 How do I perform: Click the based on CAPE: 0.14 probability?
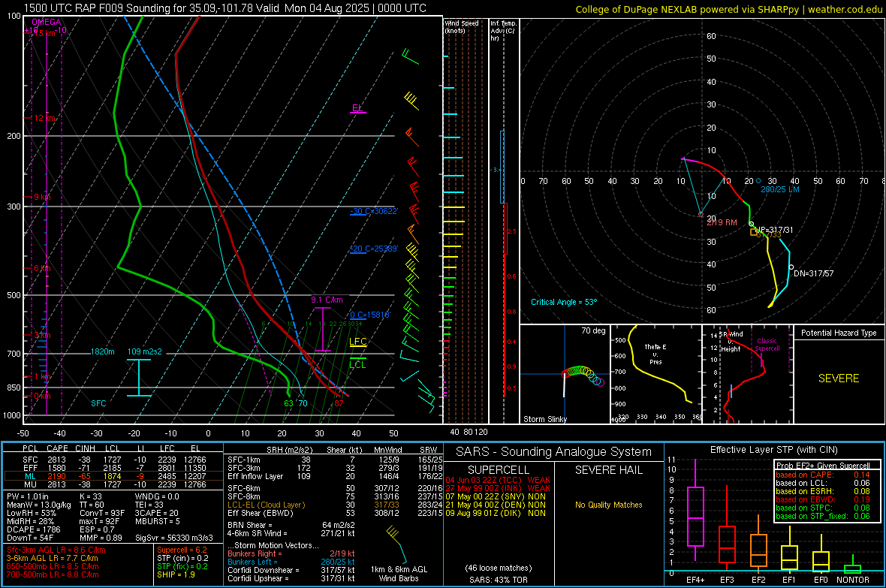(x=823, y=475)
